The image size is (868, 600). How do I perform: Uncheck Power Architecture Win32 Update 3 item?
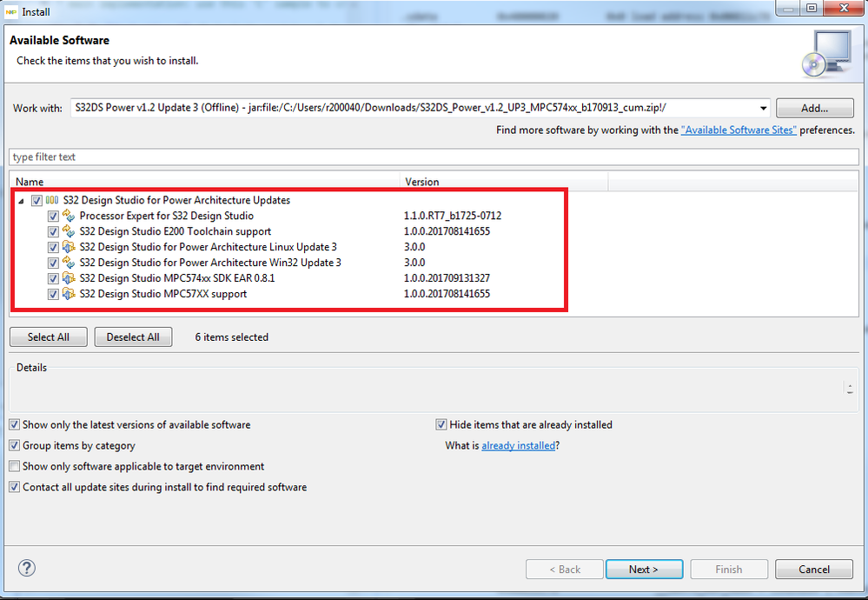coord(53,263)
